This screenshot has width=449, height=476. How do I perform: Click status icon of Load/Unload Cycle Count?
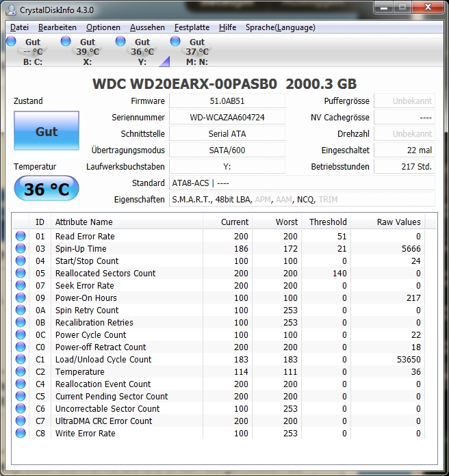[21, 359]
